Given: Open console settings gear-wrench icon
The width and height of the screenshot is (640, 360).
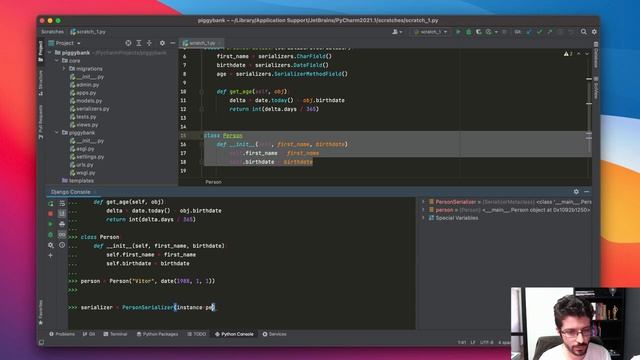Looking at the screenshot, I should click(x=51, y=245).
